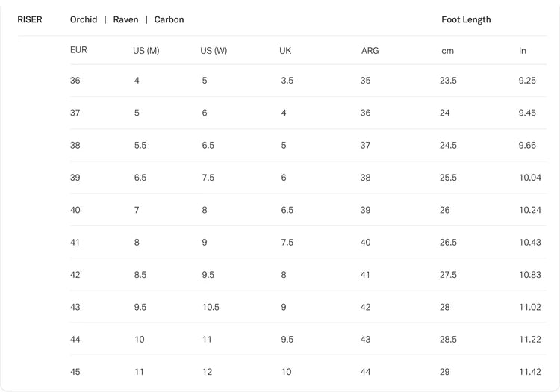
Task: Select the 25.5 cm foot length cell
Action: [x=448, y=178]
